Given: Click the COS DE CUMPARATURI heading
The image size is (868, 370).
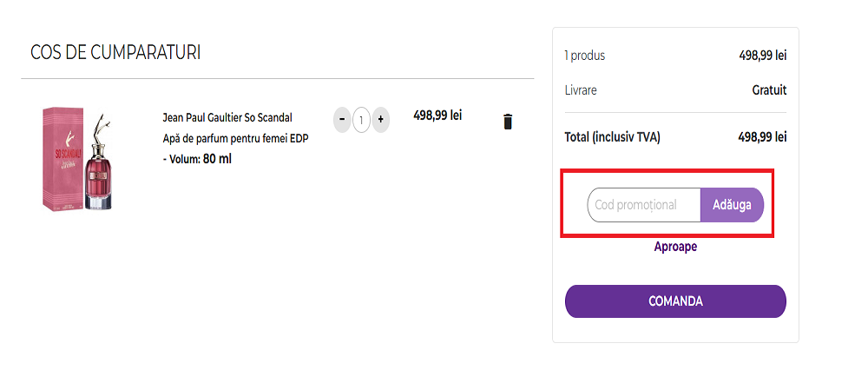Looking at the screenshot, I should point(115,53).
